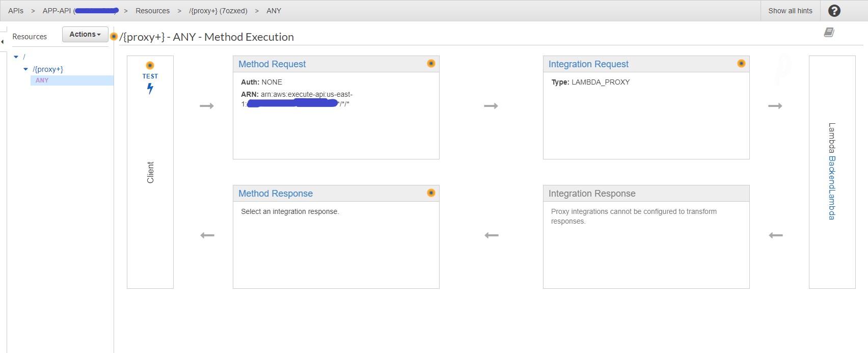Click the hint dot in Method Response

431,193
